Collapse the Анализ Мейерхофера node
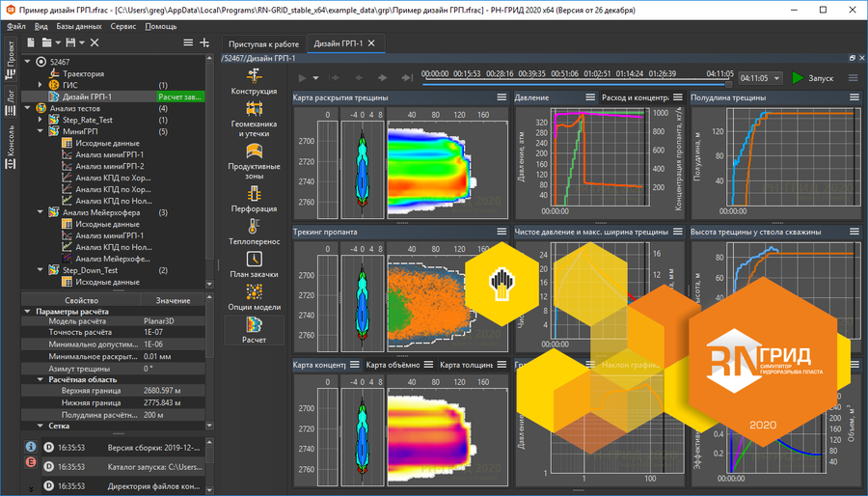This screenshot has height=496, width=868. pos(40,212)
